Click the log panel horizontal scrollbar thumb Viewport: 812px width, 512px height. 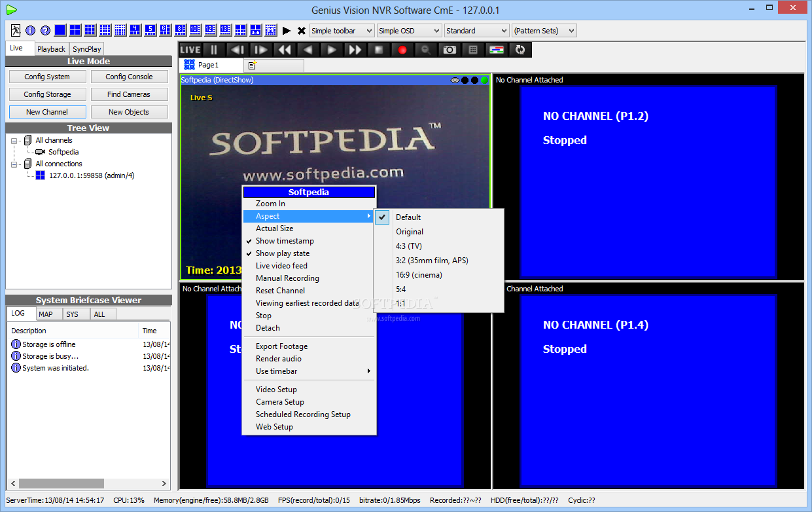[62, 483]
